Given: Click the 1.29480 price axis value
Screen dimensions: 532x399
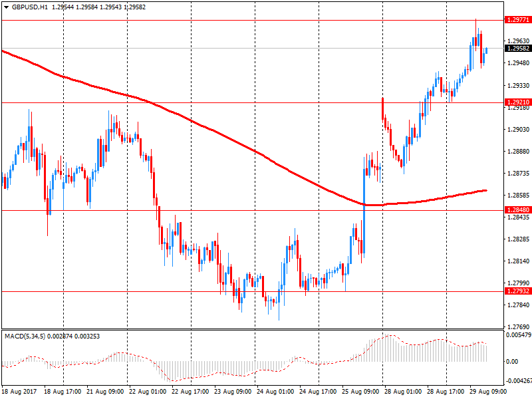Looking at the screenshot, I should tap(519, 63).
